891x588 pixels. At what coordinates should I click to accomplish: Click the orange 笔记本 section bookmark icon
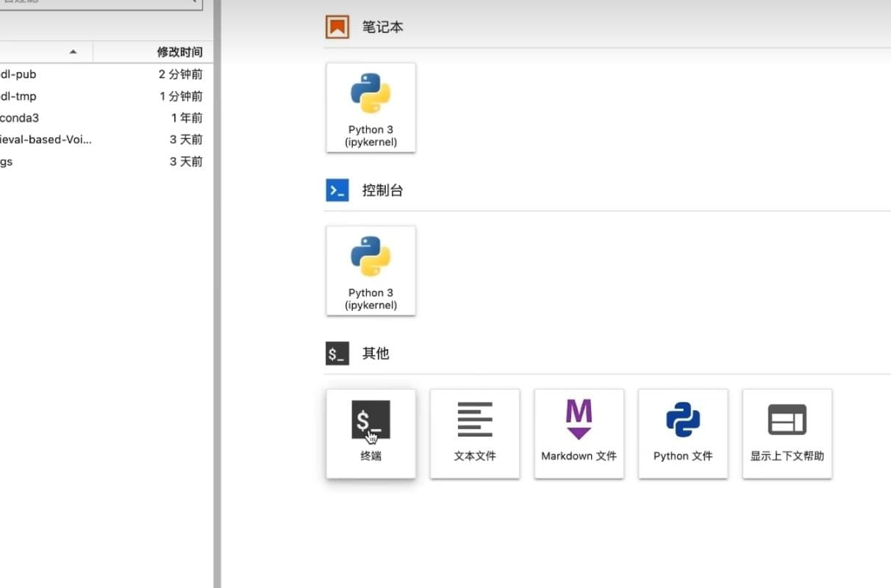click(x=337, y=27)
